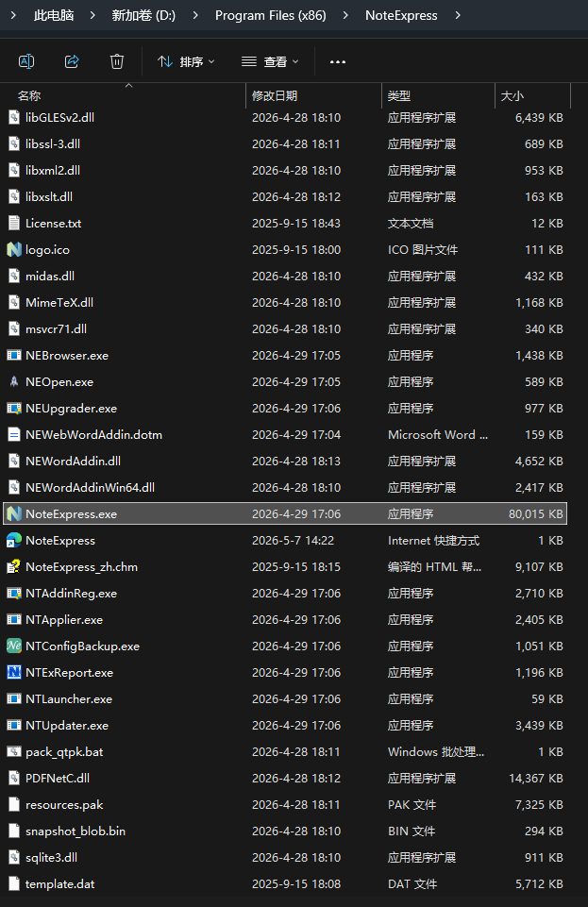The image size is (588, 907).
Task: Click the BIN 文件 type cell
Action: click(412, 831)
